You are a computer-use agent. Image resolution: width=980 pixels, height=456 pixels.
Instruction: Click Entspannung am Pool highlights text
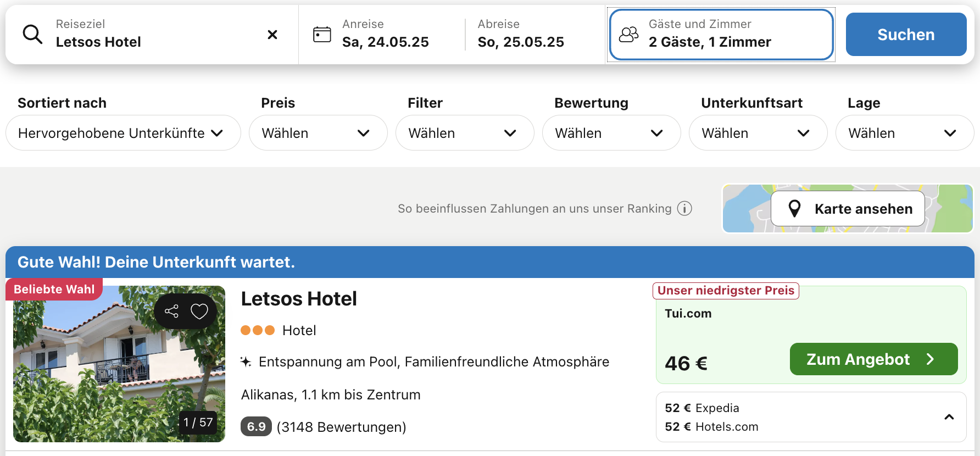tap(434, 362)
